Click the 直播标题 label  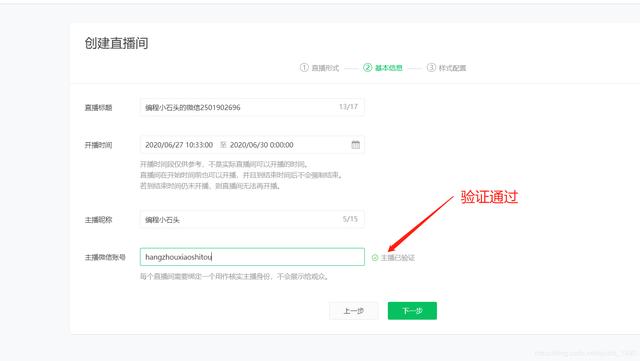98,107
